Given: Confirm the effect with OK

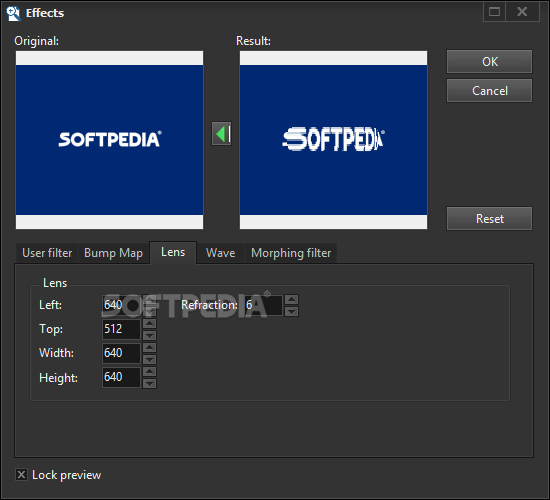Looking at the screenshot, I should pyautogui.click(x=489, y=62).
